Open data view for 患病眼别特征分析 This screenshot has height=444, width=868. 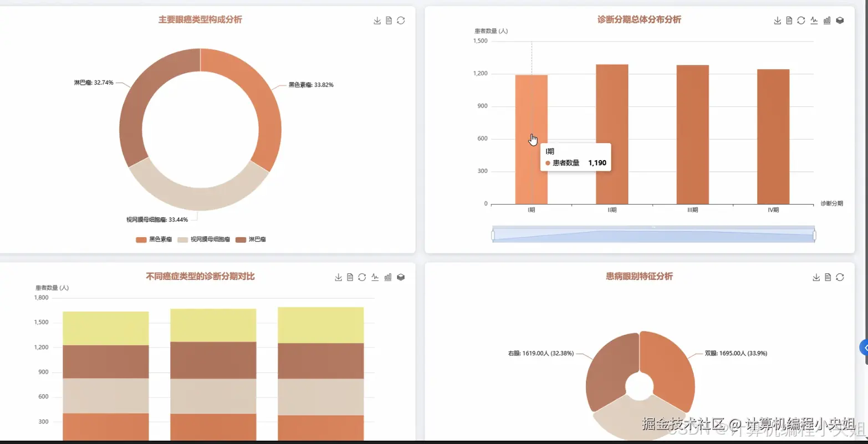click(x=828, y=277)
